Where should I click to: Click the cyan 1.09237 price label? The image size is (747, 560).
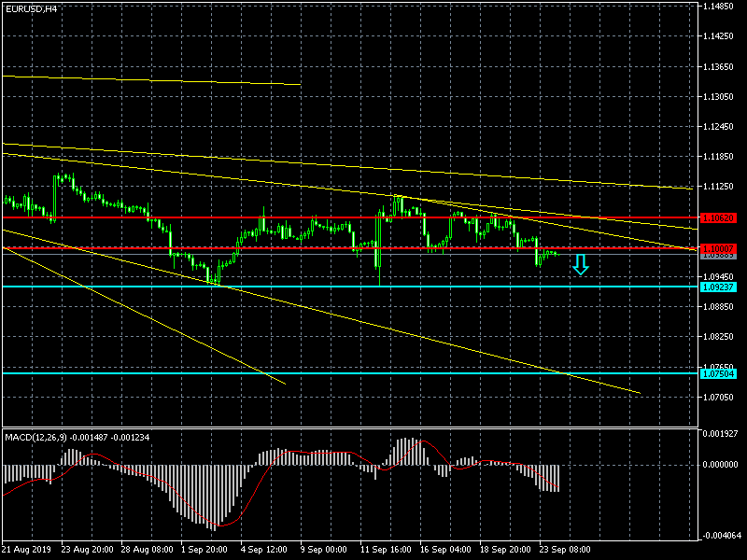pyautogui.click(x=718, y=287)
